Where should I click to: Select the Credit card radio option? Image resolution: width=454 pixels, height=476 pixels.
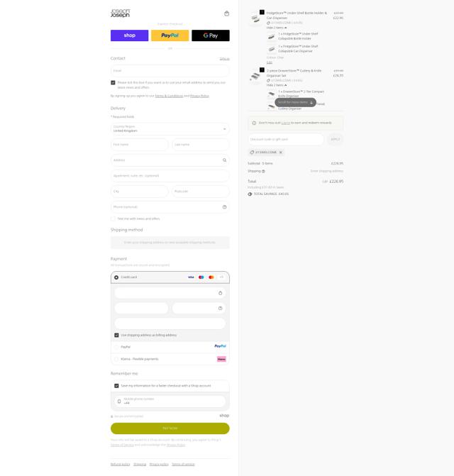click(x=116, y=277)
